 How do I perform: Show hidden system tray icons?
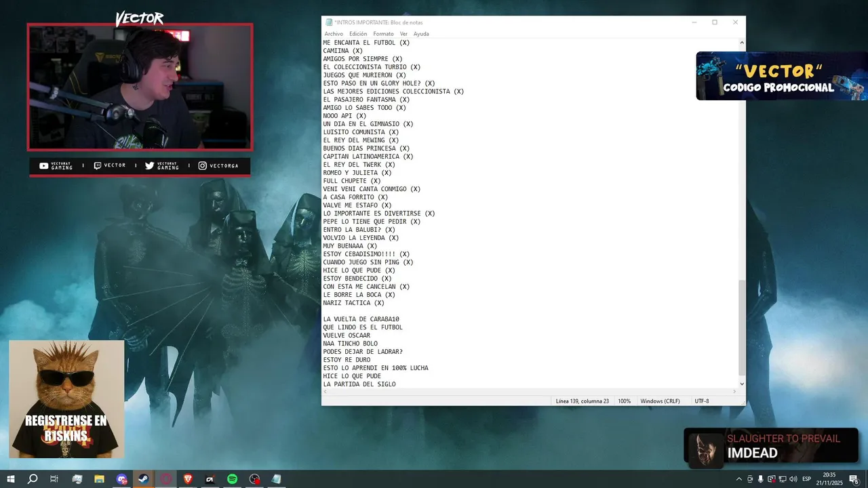(x=738, y=479)
